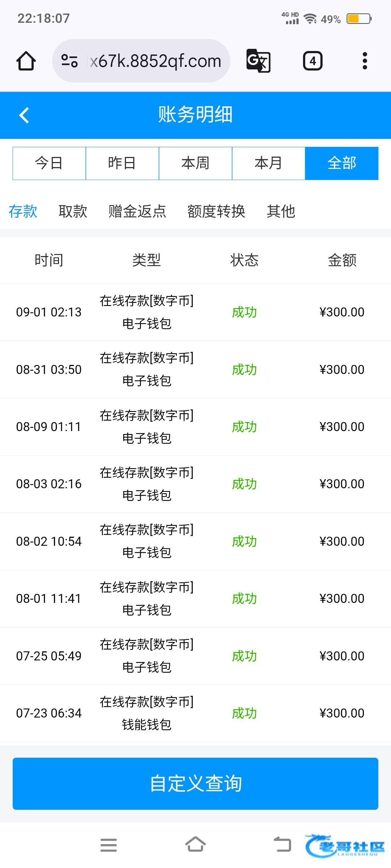Open the 取款 category tab
The height and width of the screenshot is (868, 391).
(x=73, y=211)
